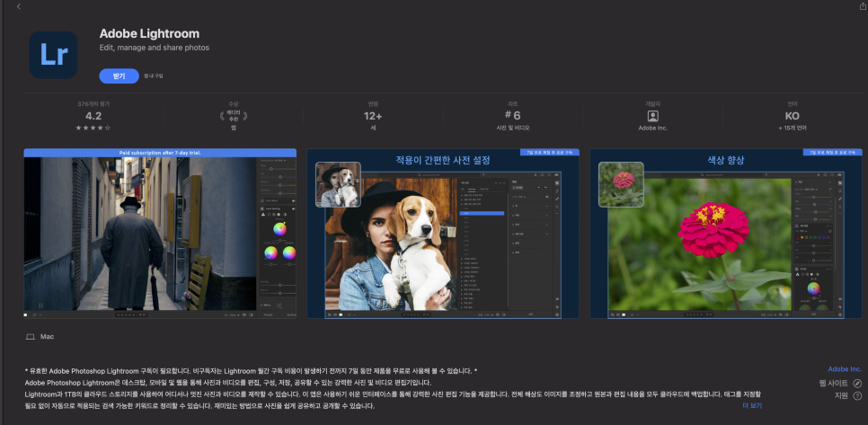This screenshot has width=868, height=425.
Task: Click the Mac laptop device icon
Action: pos(30,336)
